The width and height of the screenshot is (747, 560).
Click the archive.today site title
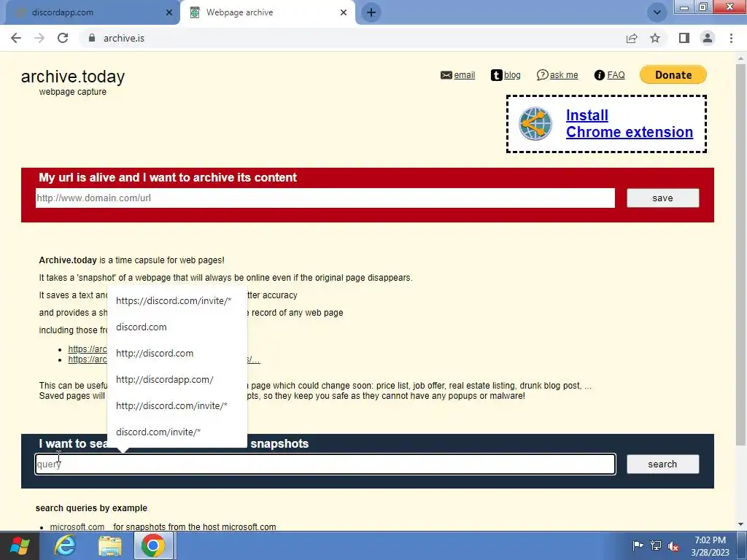click(x=73, y=76)
